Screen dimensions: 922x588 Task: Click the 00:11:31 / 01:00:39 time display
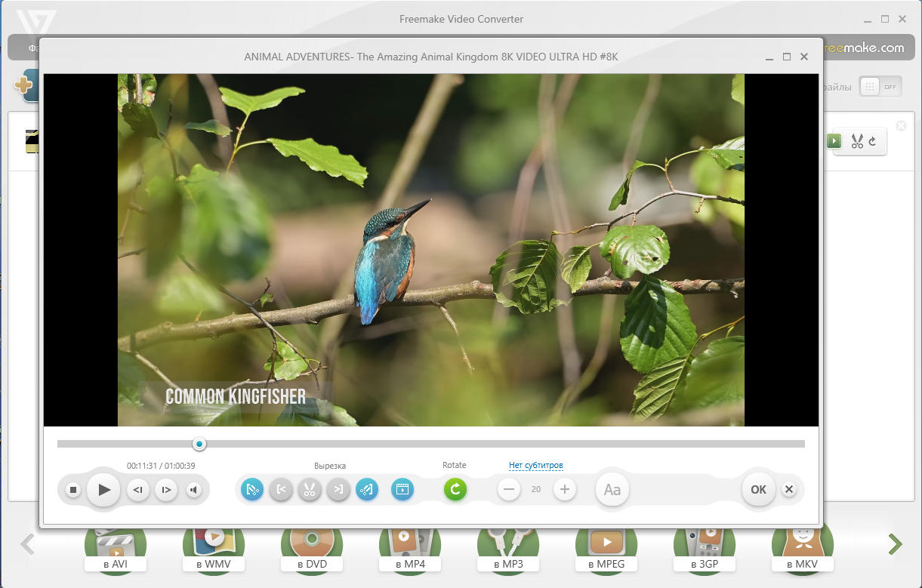click(161, 466)
